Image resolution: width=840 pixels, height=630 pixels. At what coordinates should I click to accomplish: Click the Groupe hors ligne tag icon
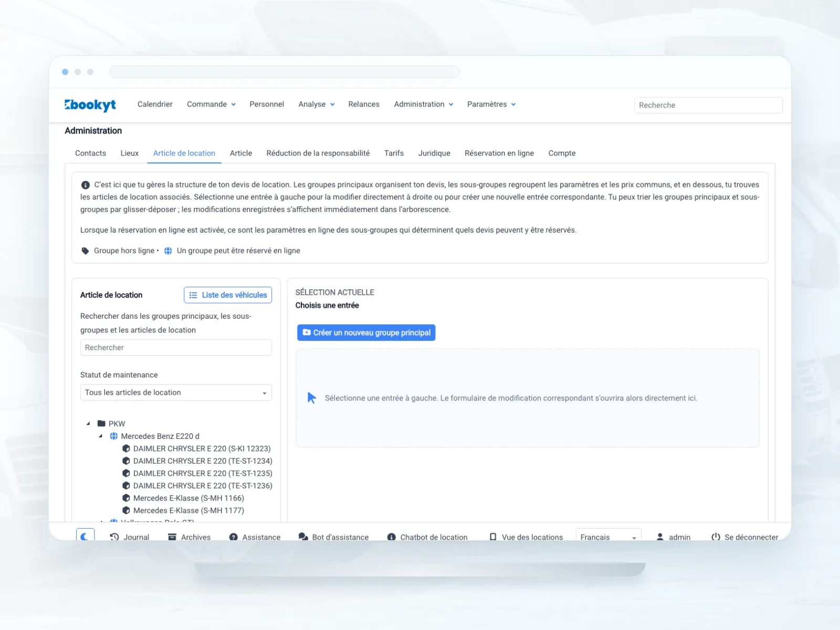tap(86, 251)
